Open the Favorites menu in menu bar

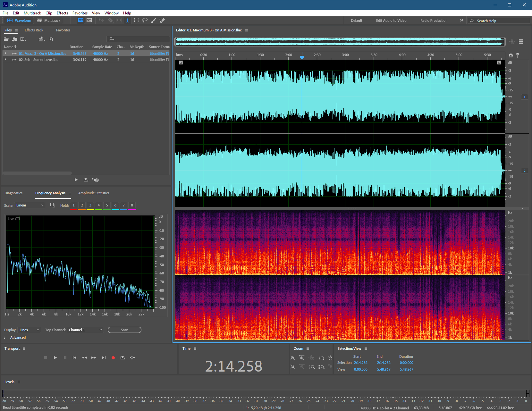80,13
